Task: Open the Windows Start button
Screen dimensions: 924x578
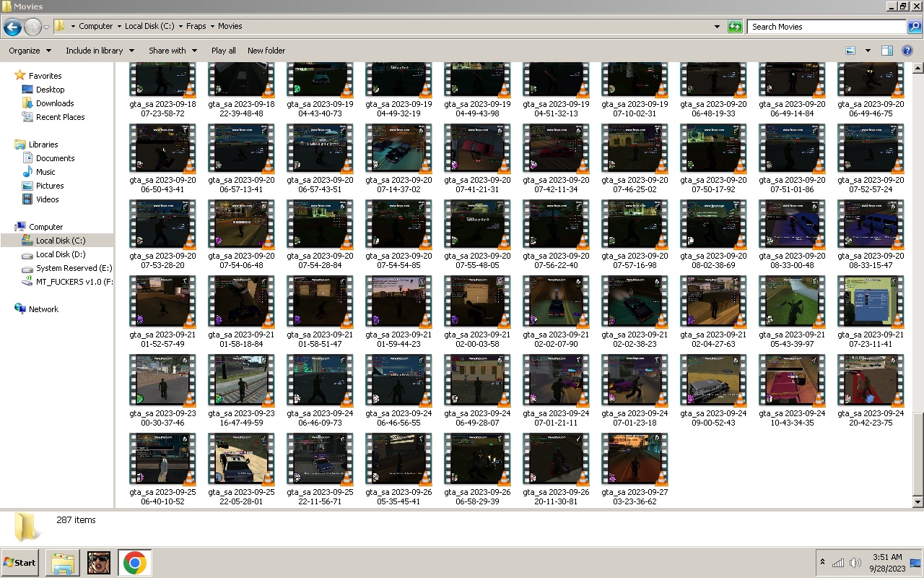Action: click(20, 562)
